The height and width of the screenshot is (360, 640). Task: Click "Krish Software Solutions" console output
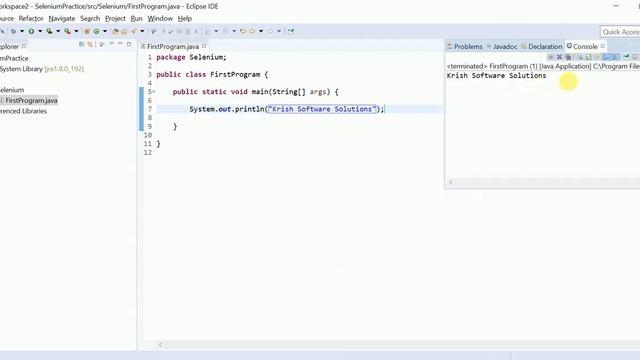pyautogui.click(x=496, y=76)
